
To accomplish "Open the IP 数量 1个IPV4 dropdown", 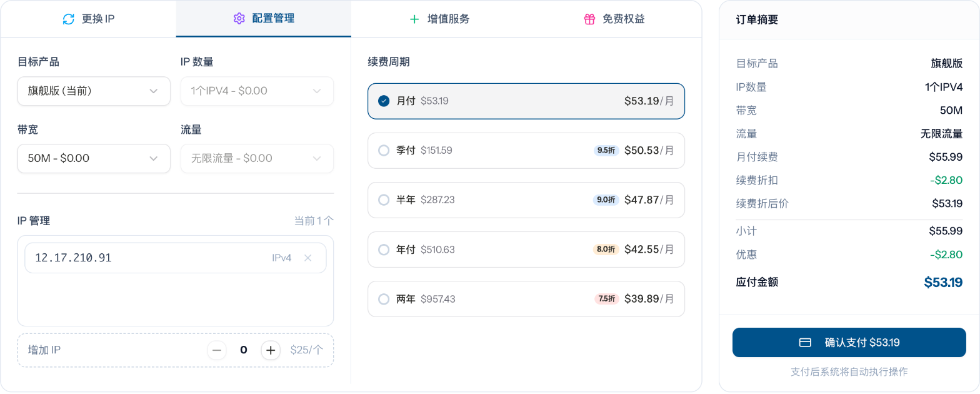I will pos(257,91).
